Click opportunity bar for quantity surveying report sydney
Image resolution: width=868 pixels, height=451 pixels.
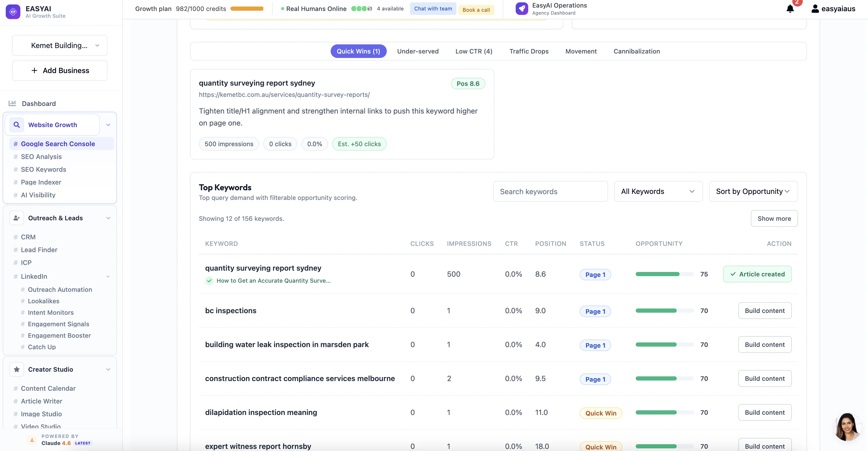coord(664,274)
